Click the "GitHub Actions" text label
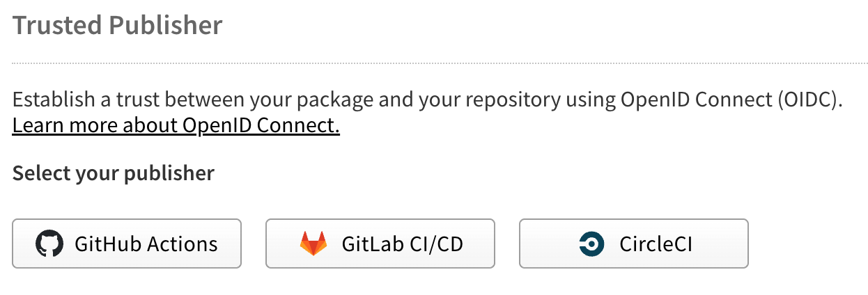This screenshot has height=295, width=868. [146, 244]
